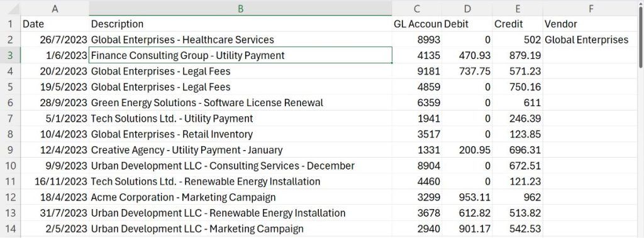Select Tech Solutions Ltd. - Utility Payment cell
This screenshot has height=238, width=644.
click(240, 119)
